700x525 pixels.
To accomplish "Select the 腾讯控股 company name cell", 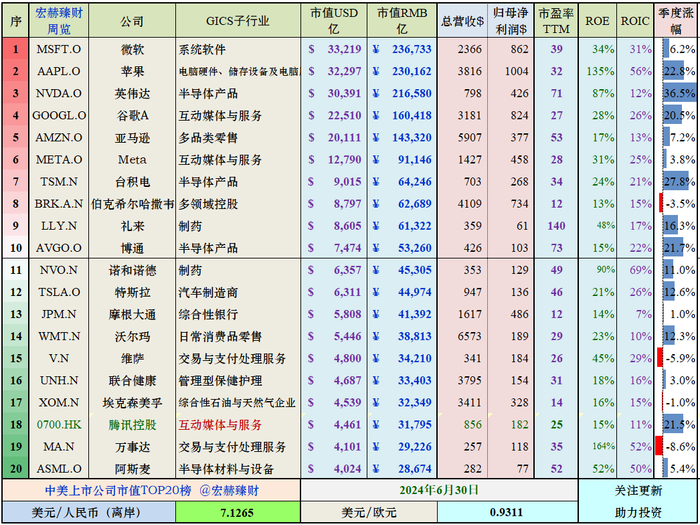I will click(132, 425).
